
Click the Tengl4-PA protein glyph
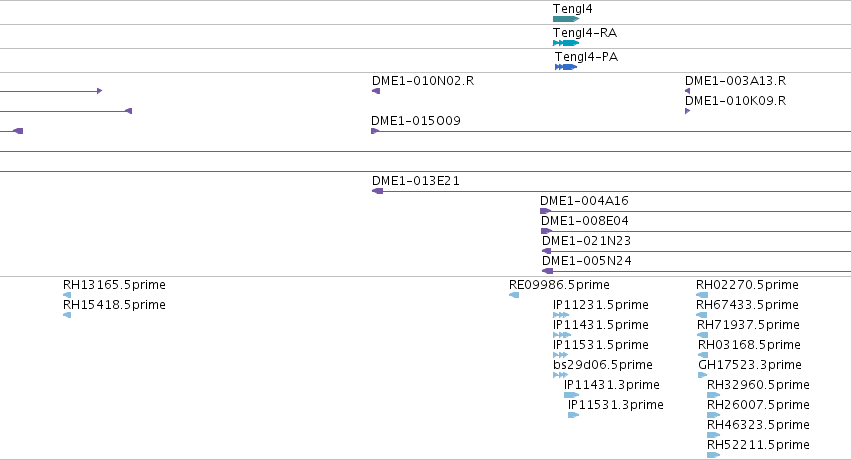pyautogui.click(x=566, y=67)
